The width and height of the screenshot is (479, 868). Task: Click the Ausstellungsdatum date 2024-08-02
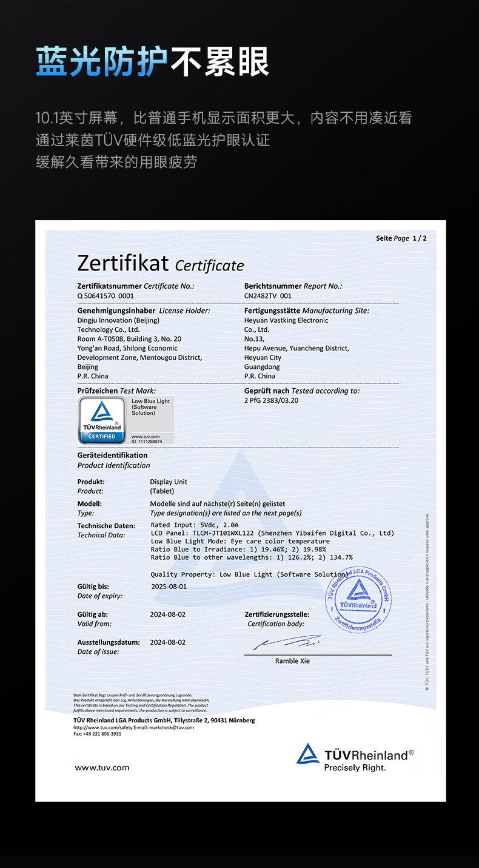[x=168, y=642]
